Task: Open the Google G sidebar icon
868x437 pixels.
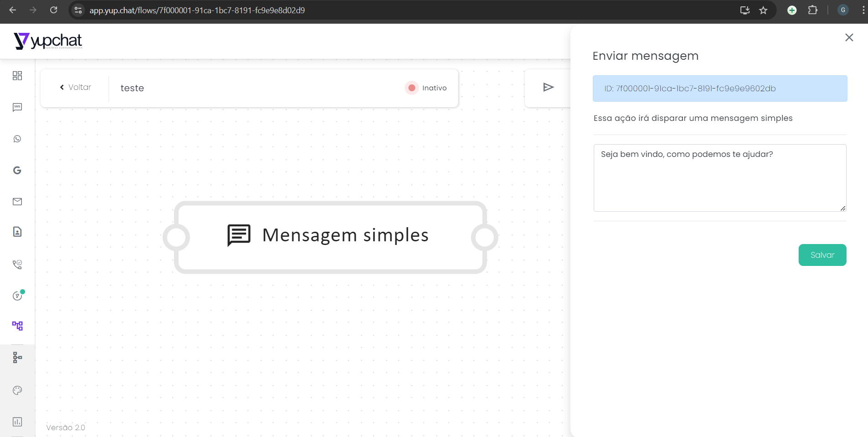Action: (x=17, y=170)
